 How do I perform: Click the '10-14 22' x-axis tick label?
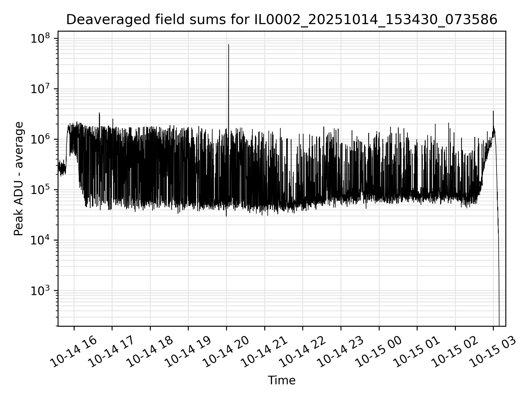tap(303, 352)
